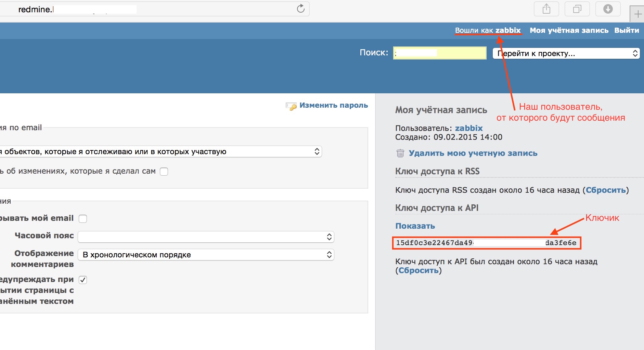This screenshot has width=644, height=350.
Task: Click Выйти to log out
Action: (x=626, y=30)
